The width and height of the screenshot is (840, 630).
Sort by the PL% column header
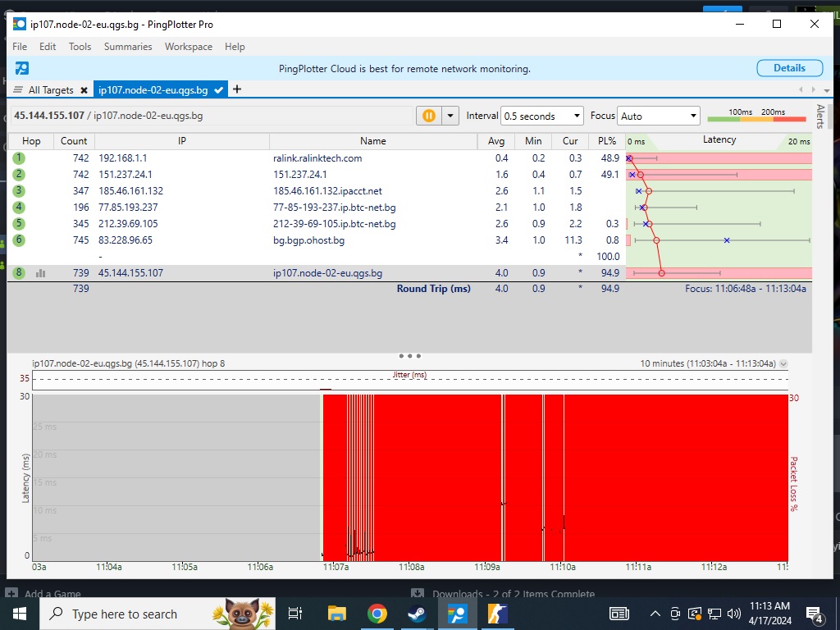tap(607, 141)
